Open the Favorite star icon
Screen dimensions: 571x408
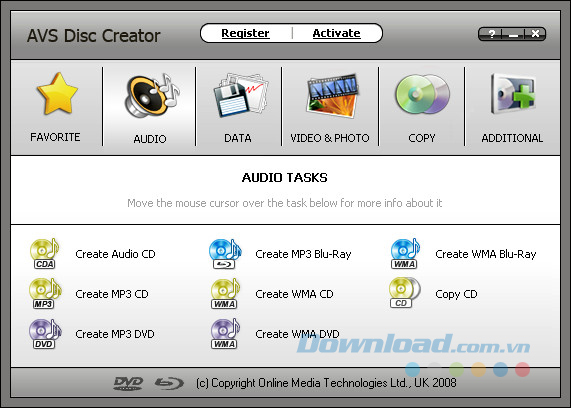57,94
